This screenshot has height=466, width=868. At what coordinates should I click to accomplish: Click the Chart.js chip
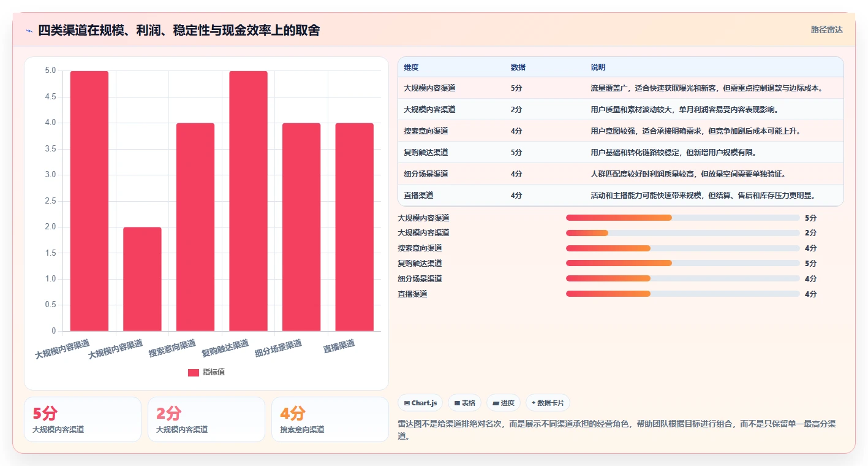[x=420, y=403]
